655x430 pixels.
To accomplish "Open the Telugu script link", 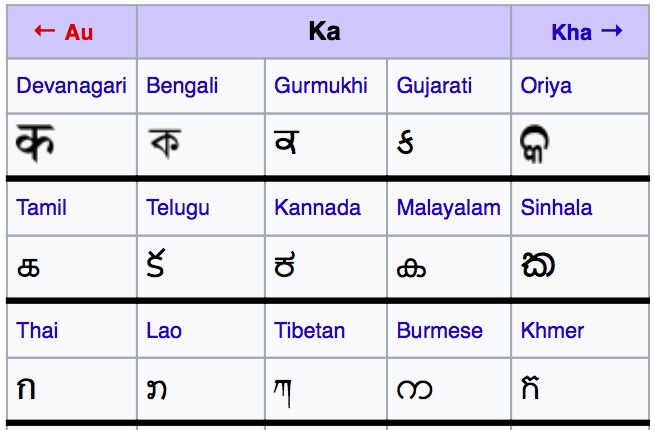I will point(178,208).
